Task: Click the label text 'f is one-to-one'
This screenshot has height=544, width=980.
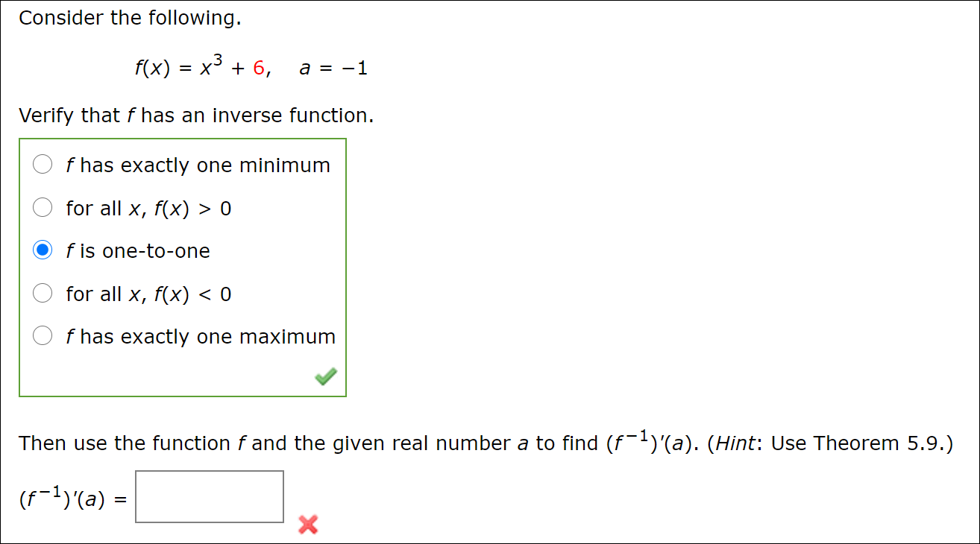Action: 139,251
